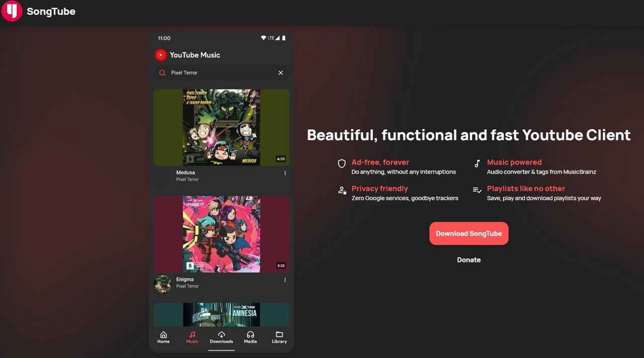The image size is (644, 358).
Task: Click inside the search field
Action: click(x=216, y=72)
